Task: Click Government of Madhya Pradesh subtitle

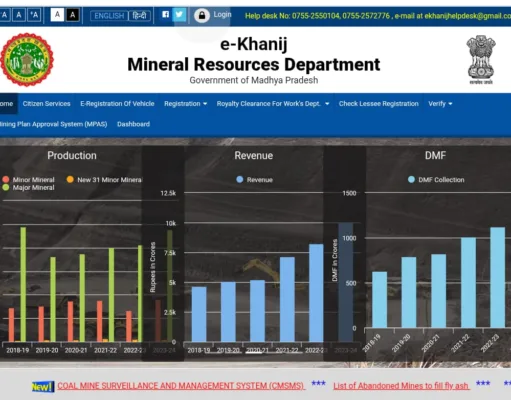Action: (254, 80)
